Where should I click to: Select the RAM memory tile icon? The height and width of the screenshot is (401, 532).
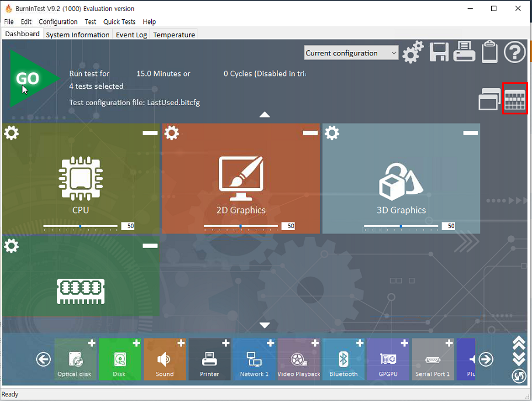tap(81, 291)
